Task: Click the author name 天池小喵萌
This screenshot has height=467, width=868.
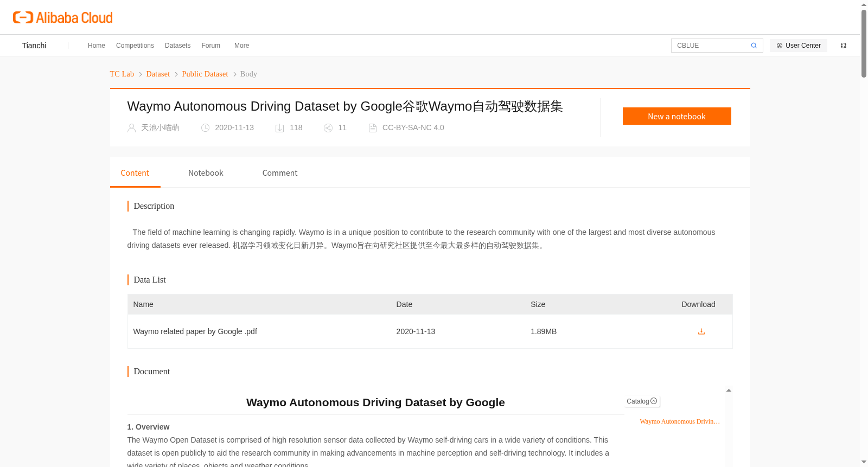Action: pos(160,128)
